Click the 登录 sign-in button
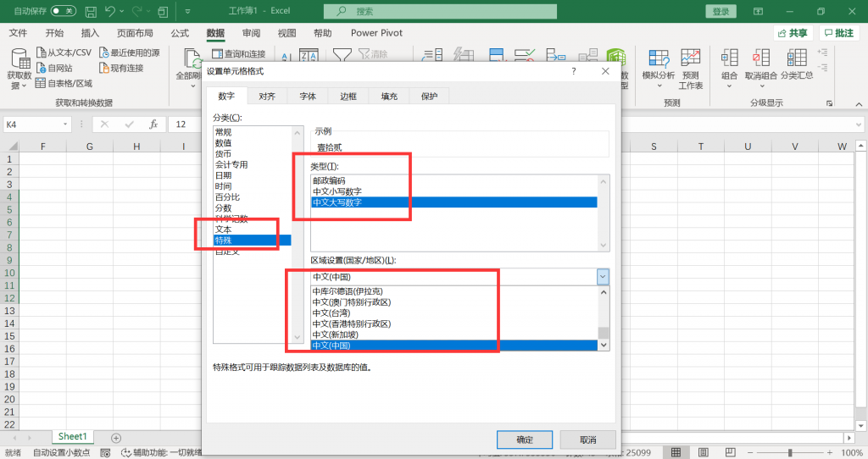The width and height of the screenshot is (868, 459). click(721, 11)
